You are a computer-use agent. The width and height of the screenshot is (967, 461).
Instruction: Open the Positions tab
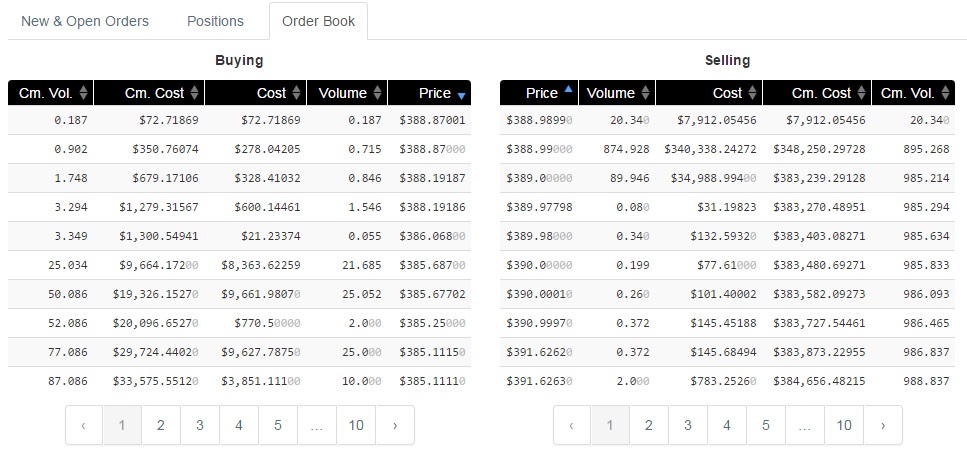point(215,21)
